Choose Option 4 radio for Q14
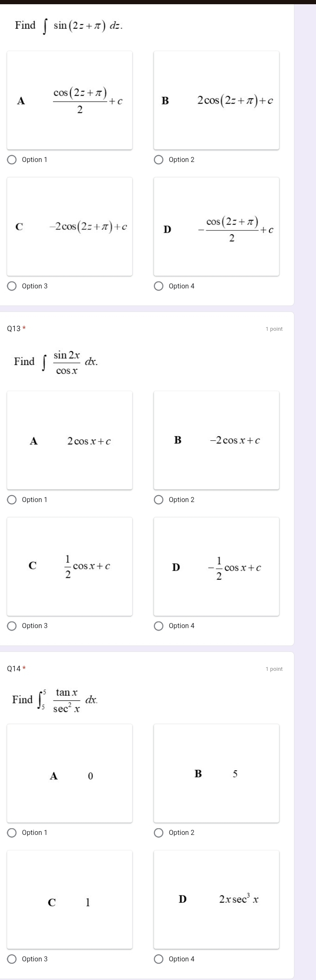 159,959
